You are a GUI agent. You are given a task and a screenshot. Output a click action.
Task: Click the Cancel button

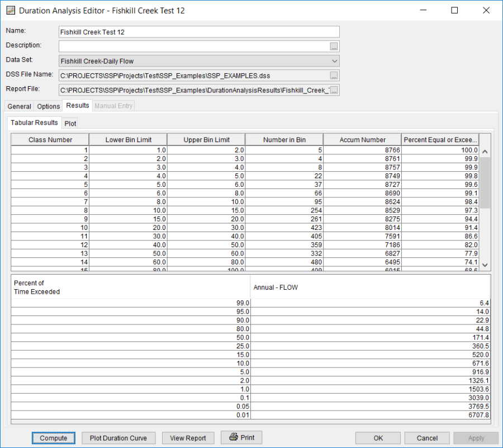[427, 438]
